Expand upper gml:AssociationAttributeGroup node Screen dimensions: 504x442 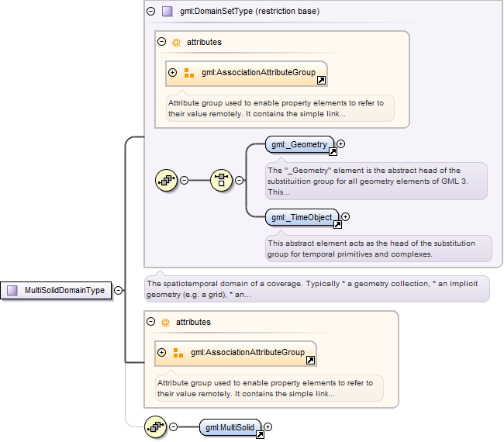(173, 72)
